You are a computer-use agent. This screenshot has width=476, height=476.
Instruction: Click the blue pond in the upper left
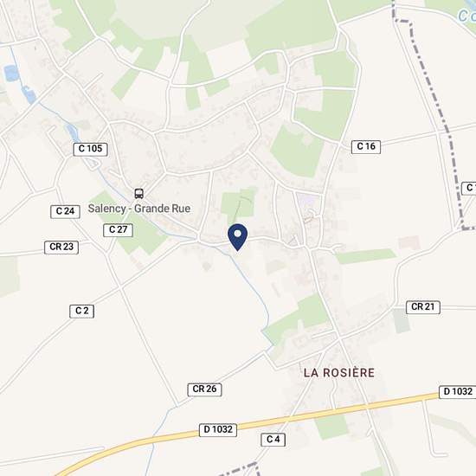point(11,74)
